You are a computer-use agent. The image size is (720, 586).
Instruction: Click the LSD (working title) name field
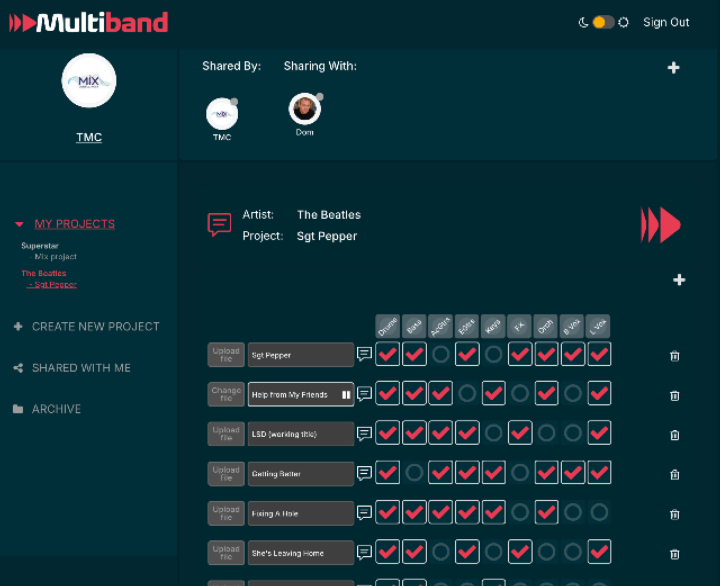click(301, 434)
